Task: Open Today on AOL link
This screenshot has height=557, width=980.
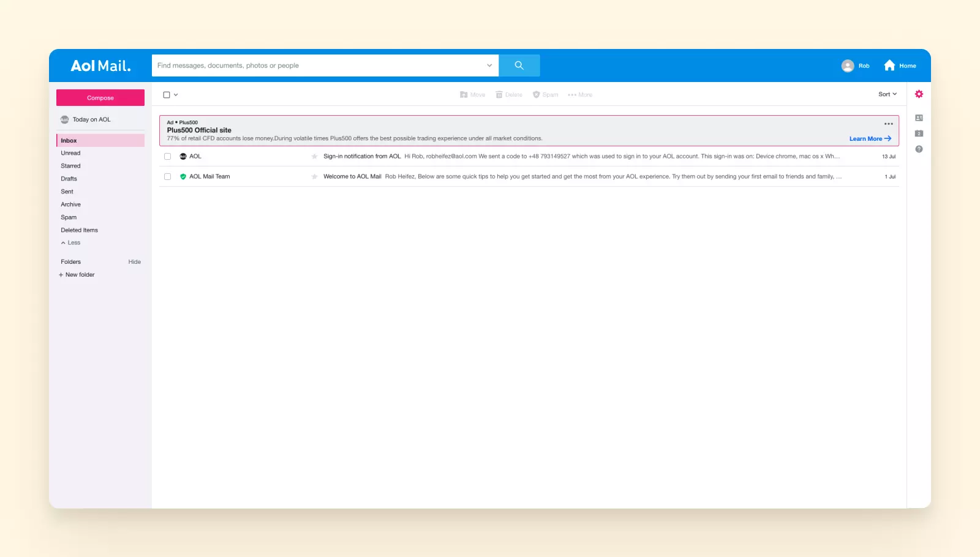Action: click(91, 120)
